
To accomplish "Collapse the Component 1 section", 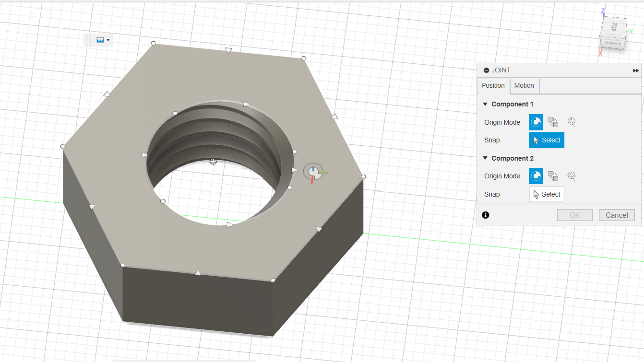I will 485,104.
